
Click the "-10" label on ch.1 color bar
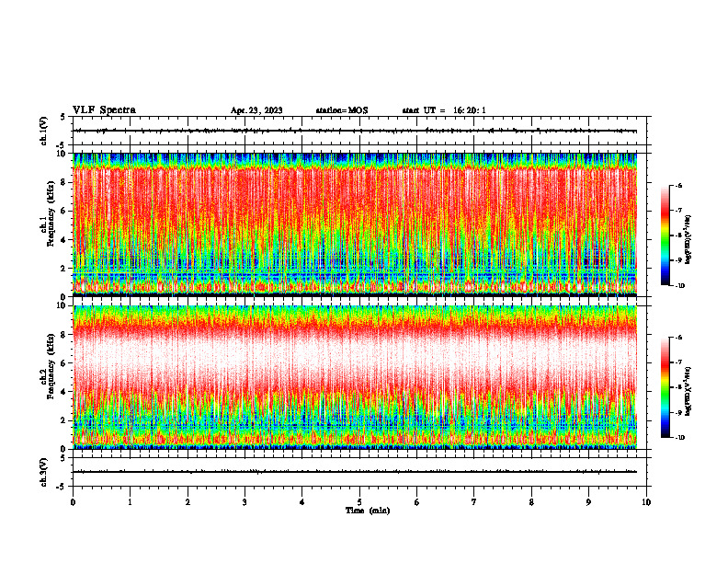[679, 285]
